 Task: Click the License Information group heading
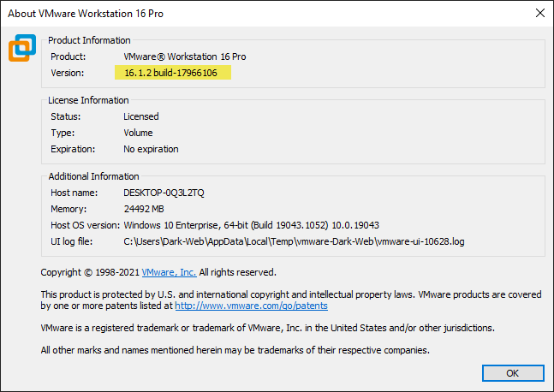click(88, 100)
